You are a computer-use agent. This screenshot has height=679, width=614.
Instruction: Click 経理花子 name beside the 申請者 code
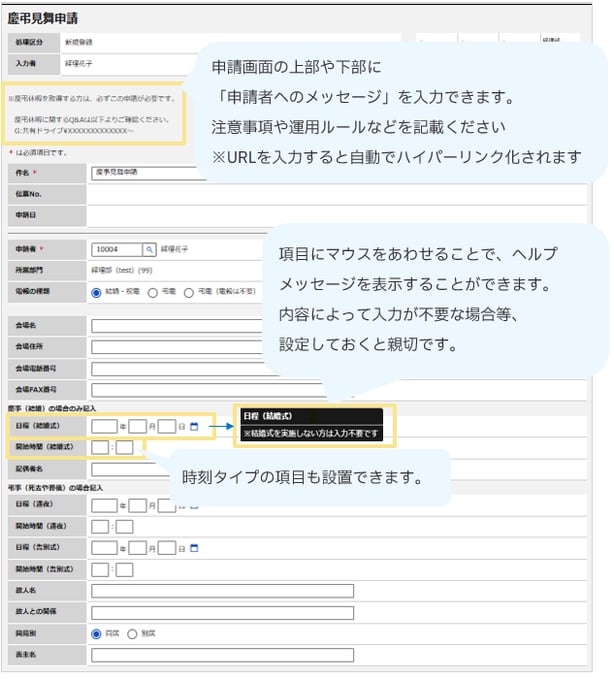[175, 250]
